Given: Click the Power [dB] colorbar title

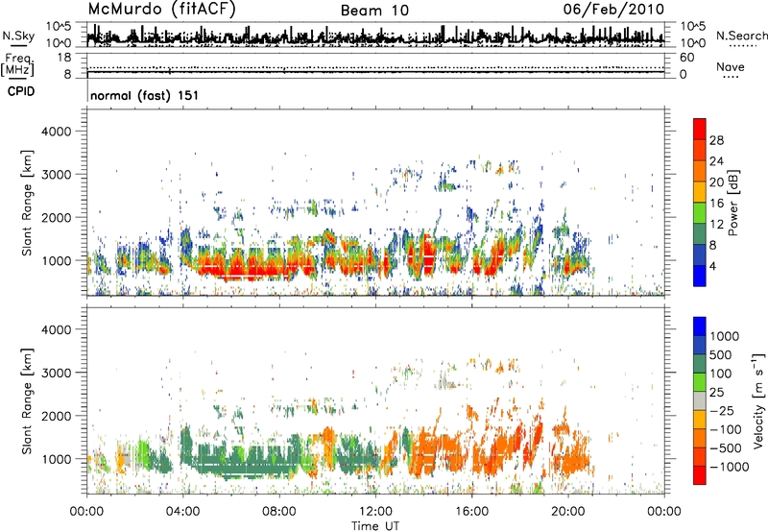Looking at the screenshot, I should [x=733, y=203].
